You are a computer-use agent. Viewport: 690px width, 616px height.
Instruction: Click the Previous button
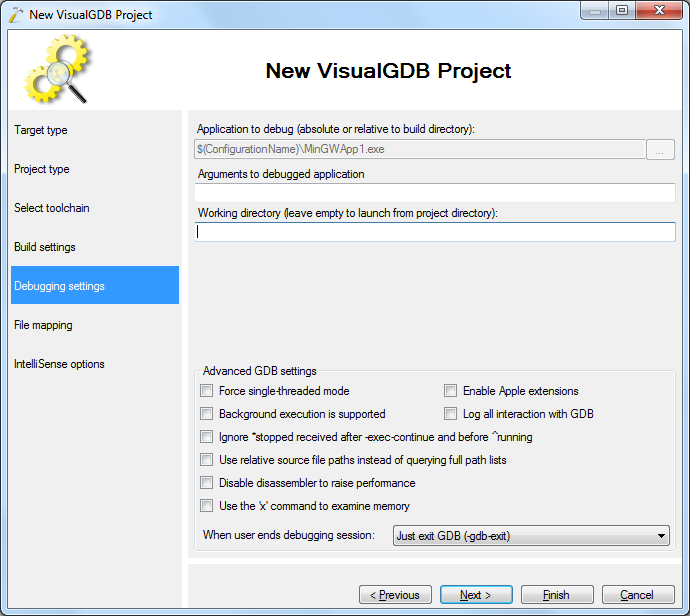395,595
